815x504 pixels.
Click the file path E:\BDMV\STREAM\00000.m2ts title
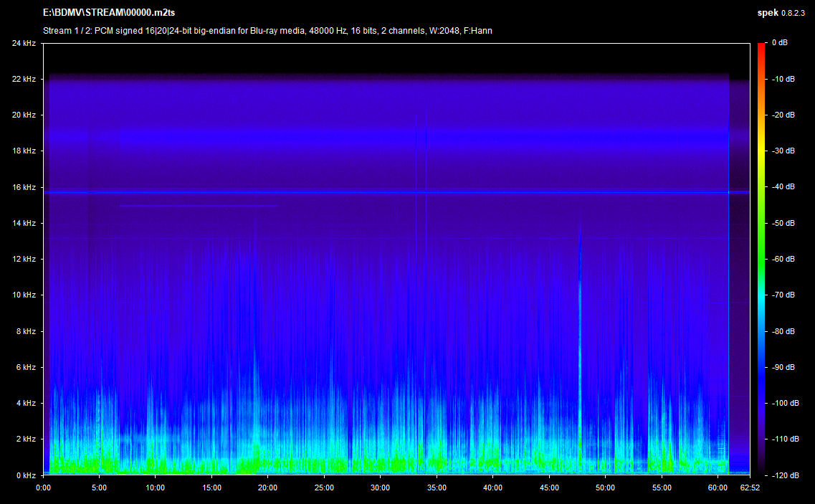(109, 13)
